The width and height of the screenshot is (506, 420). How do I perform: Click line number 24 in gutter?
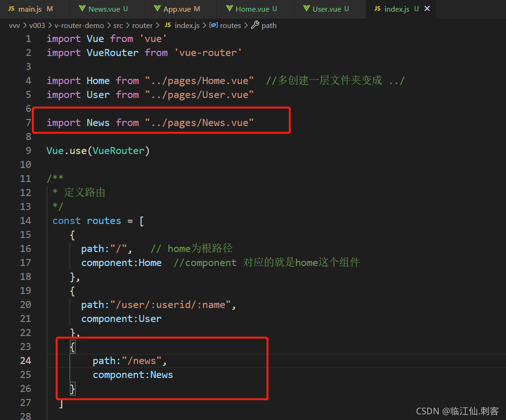tap(26, 361)
